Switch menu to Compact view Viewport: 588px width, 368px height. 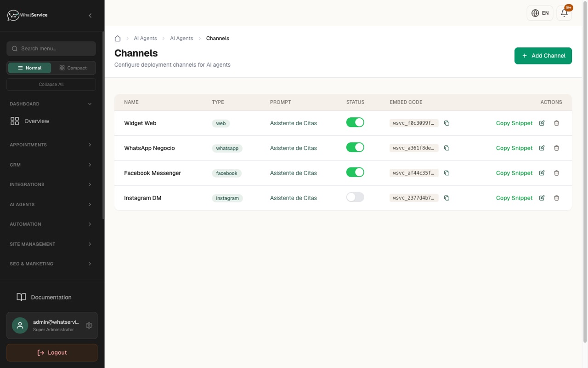click(x=73, y=68)
